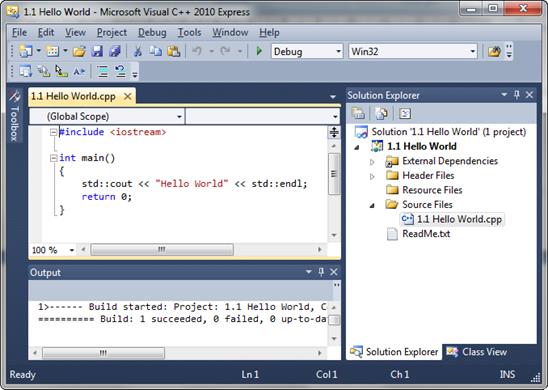
Task: Click the first icon in the second toolbar row
Action: tap(26, 71)
